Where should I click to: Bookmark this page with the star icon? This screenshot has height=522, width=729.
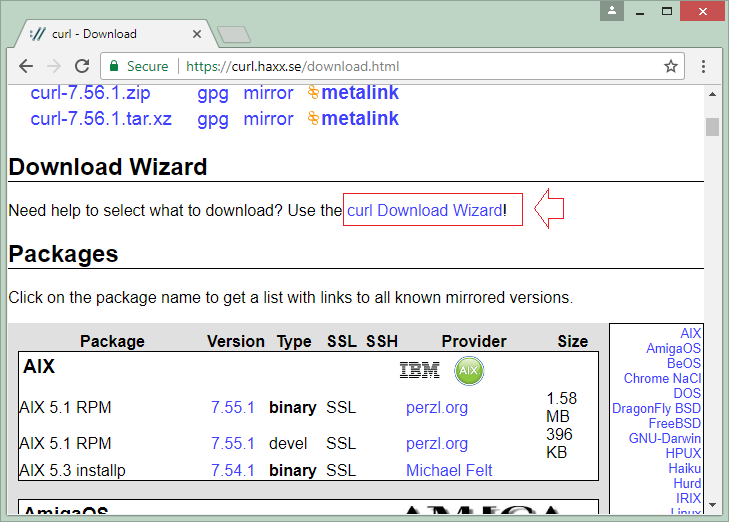coord(671,66)
